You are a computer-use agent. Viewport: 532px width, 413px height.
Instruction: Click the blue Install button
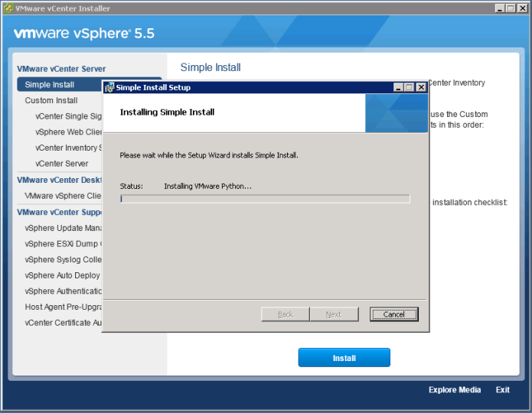(x=344, y=358)
